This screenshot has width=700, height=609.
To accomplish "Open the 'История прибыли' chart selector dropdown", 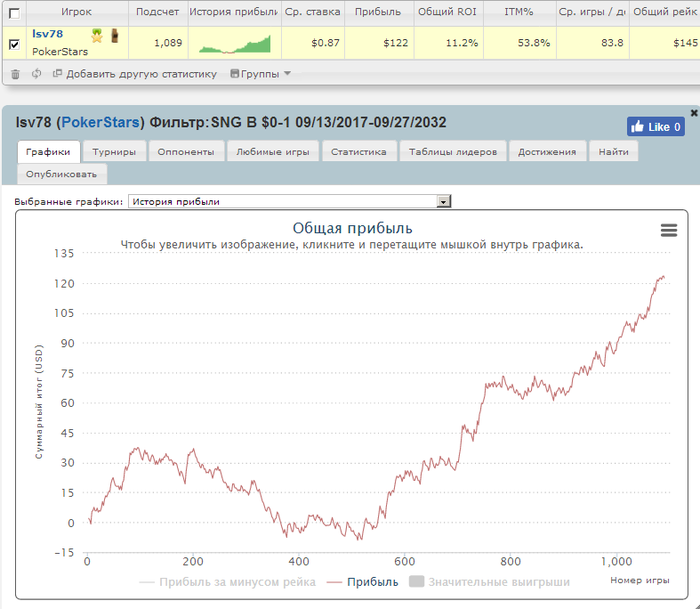I will tap(290, 201).
